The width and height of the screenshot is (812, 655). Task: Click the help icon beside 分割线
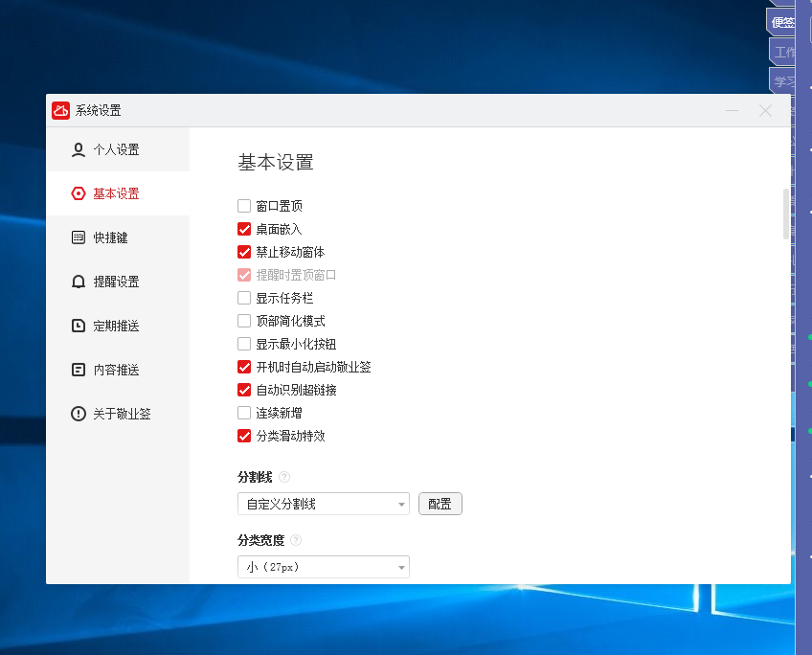coord(284,477)
